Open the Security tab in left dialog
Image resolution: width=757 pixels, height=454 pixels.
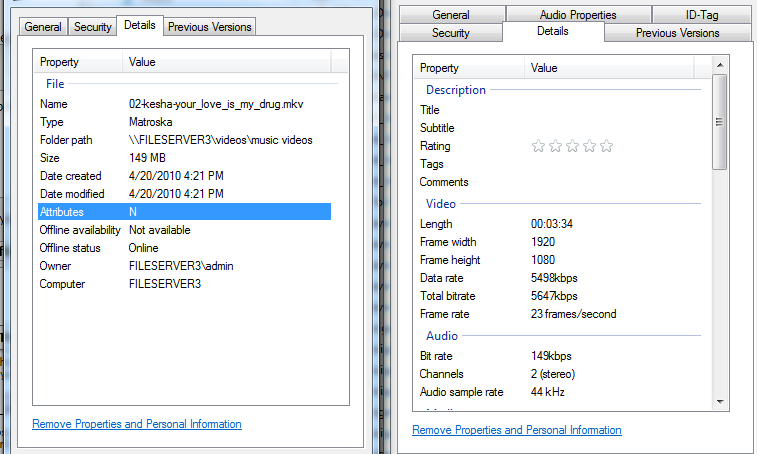(93, 27)
